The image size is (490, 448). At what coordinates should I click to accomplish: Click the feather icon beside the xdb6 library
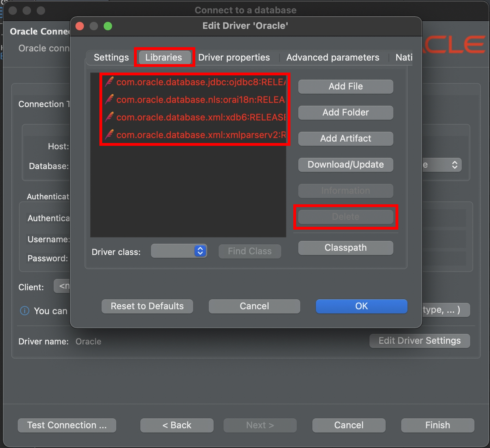coord(109,117)
